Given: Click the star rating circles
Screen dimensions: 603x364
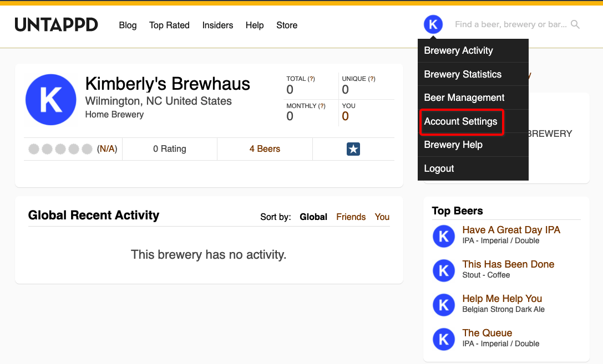Looking at the screenshot, I should (60, 149).
